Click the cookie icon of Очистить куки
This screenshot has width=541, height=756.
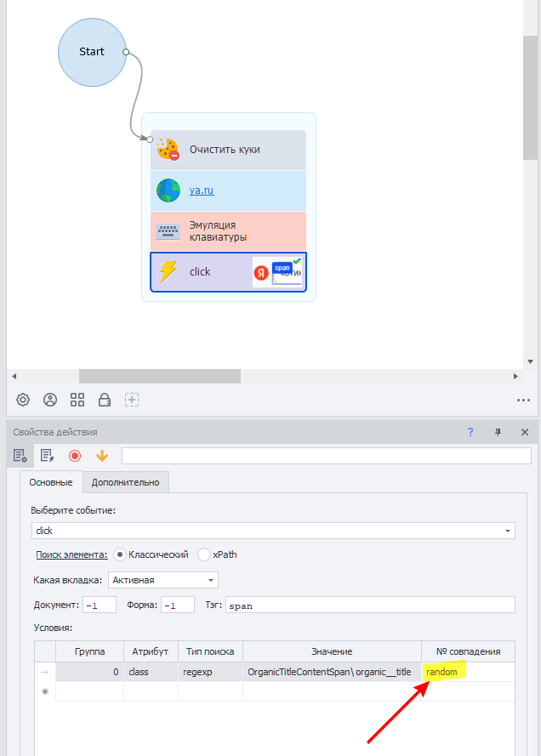pos(168,150)
